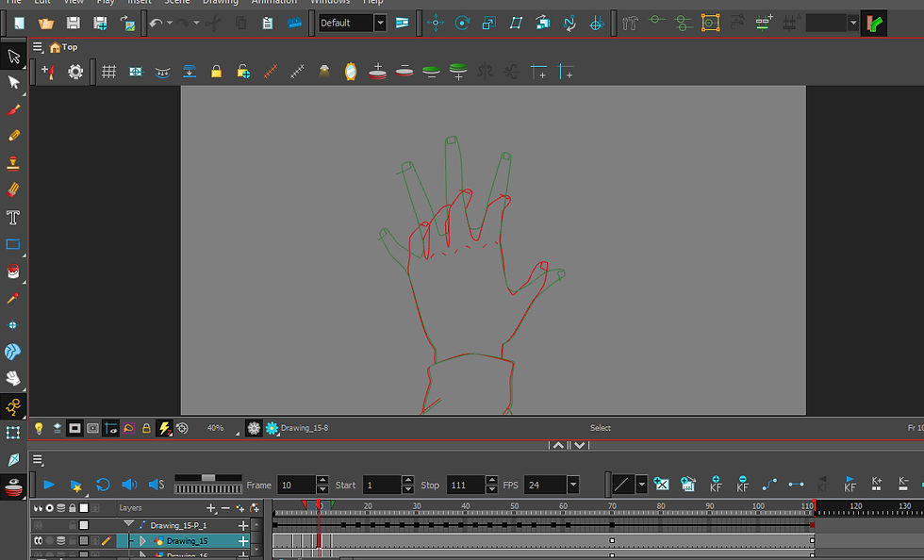Select the Brush tool
Image resolution: width=924 pixels, height=560 pixels.
click(x=13, y=109)
